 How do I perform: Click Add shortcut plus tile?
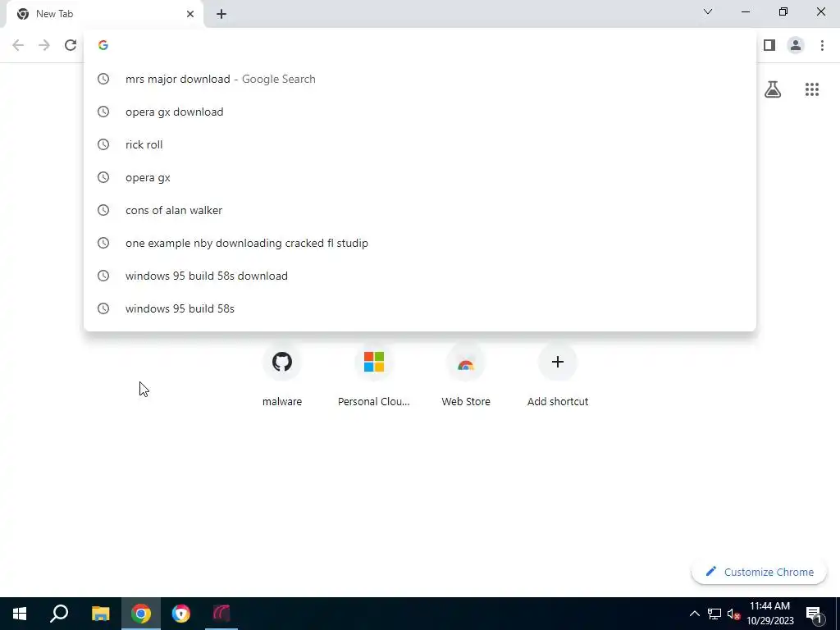[558, 375]
